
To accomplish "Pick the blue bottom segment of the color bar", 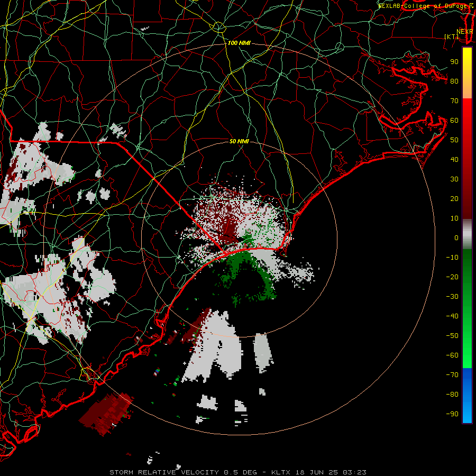I will [x=467, y=396].
